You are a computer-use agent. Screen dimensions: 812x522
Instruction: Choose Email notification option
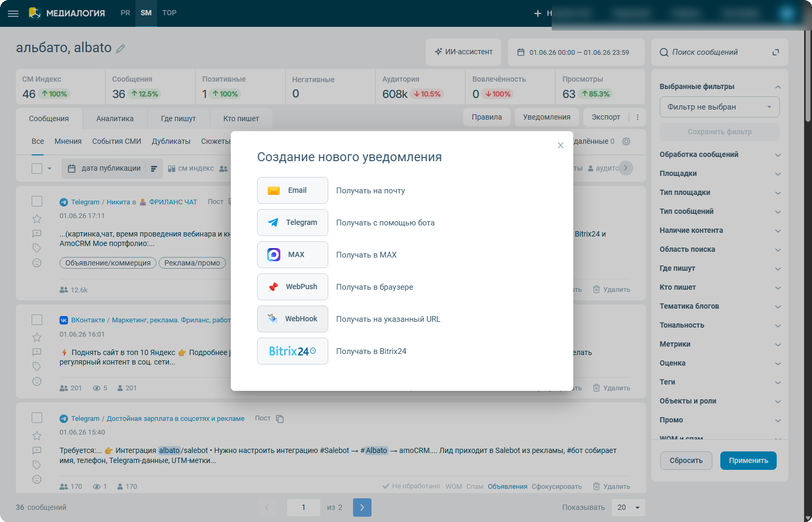(x=292, y=190)
